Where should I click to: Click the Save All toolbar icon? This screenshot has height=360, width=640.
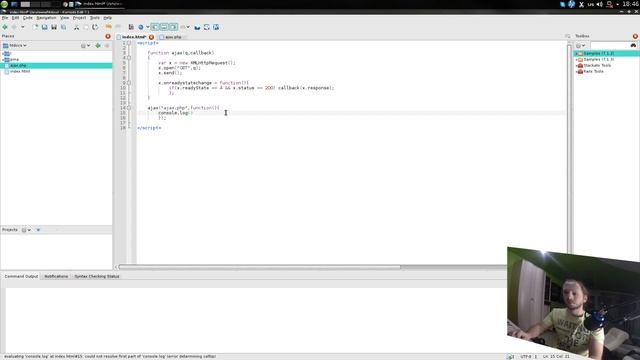click(x=63, y=27)
